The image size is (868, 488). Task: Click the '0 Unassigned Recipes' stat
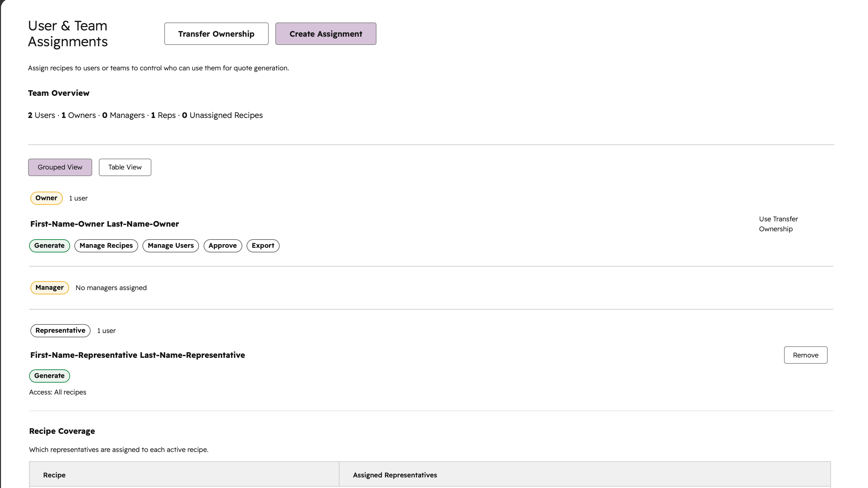click(x=222, y=115)
